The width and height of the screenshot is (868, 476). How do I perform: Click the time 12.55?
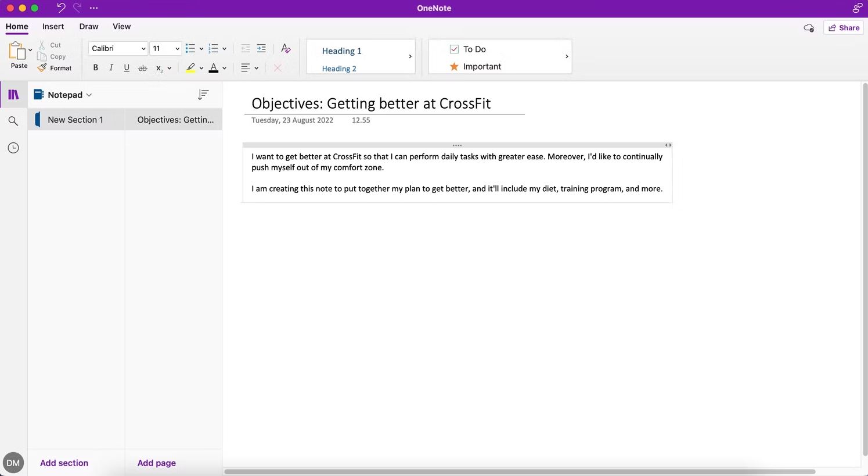point(361,120)
